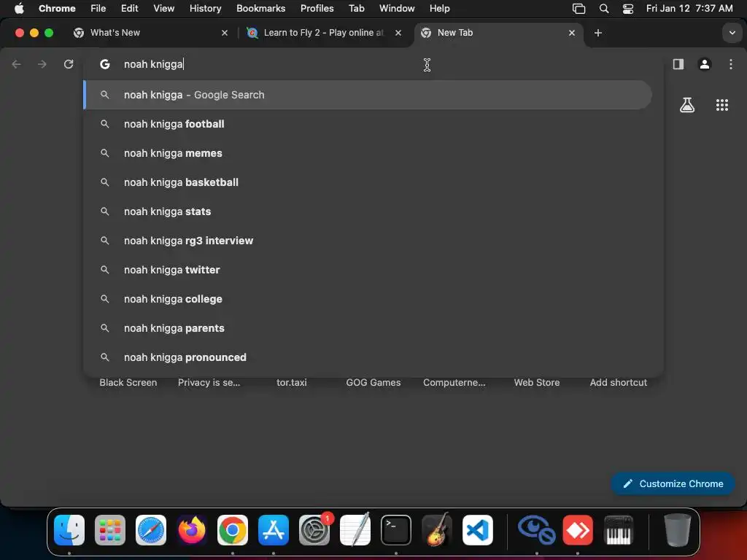747x560 pixels.
Task: Open a new tab with plus button
Action: pos(598,33)
